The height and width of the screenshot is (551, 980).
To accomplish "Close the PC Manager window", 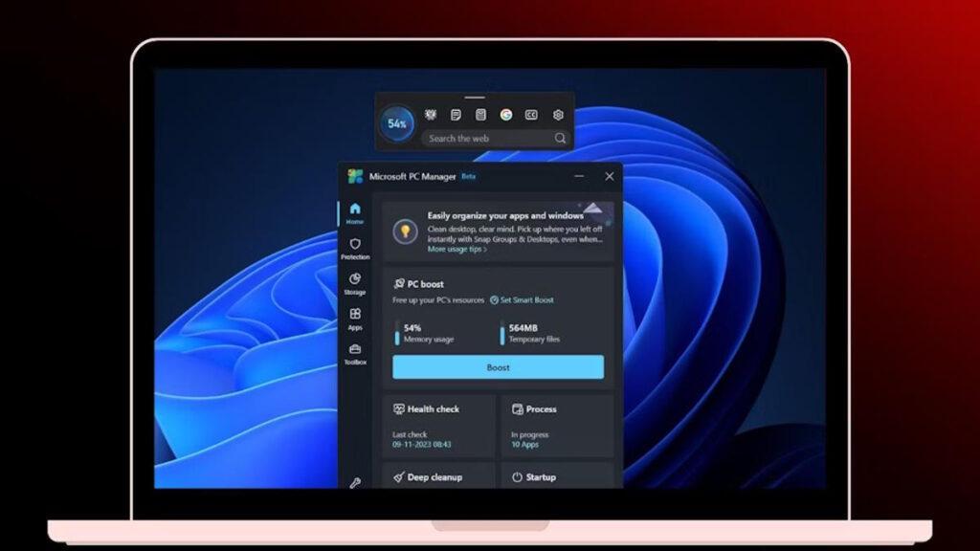I will click(610, 176).
